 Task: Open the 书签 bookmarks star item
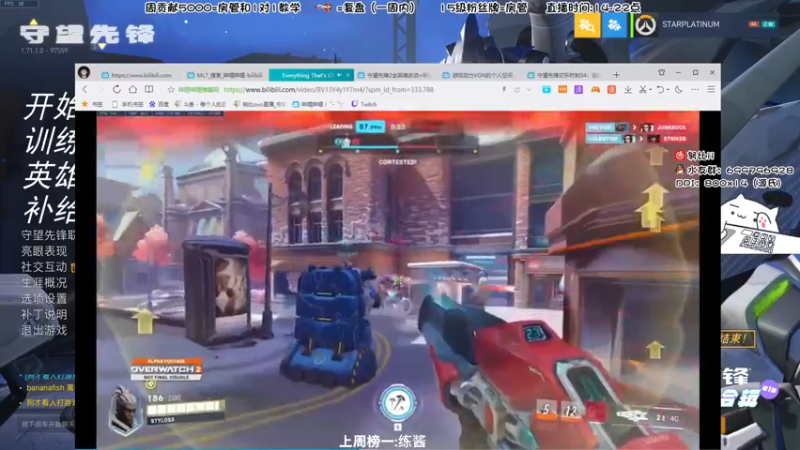(92, 104)
